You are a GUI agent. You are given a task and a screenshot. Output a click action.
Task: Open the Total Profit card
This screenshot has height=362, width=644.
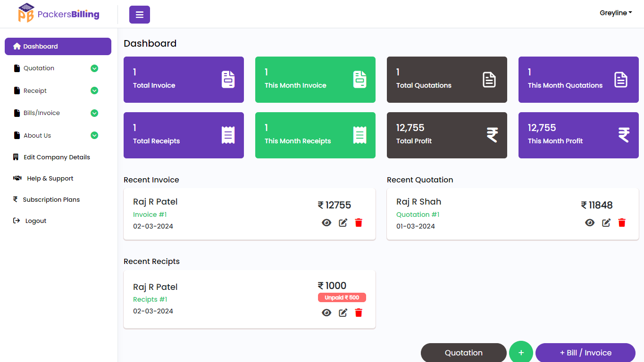coord(446,135)
